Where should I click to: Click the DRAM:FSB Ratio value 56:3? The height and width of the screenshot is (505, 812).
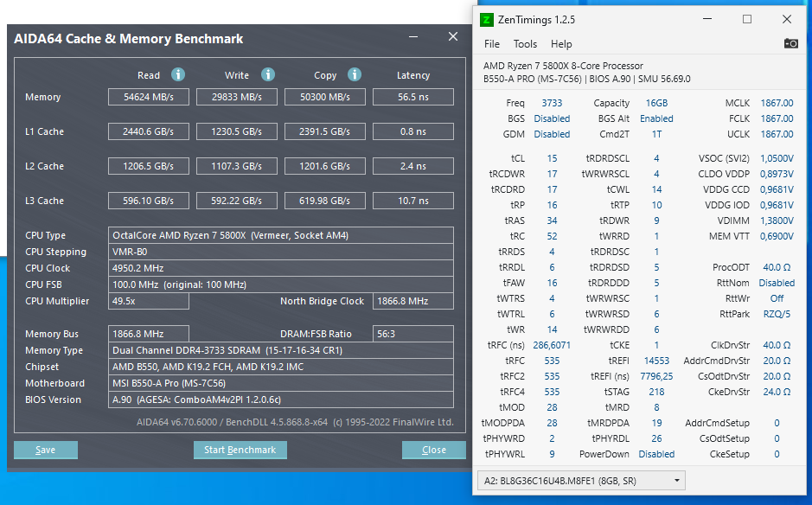tap(413, 334)
